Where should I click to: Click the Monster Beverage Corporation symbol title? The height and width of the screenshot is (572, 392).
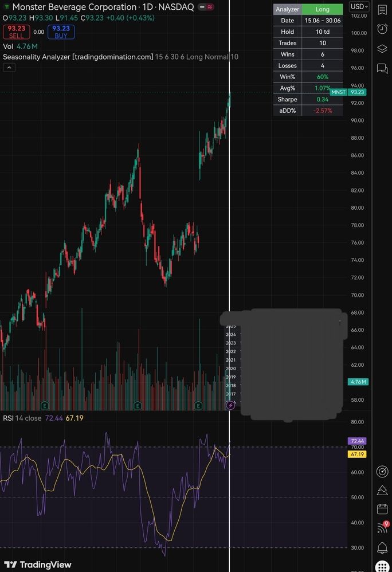(75, 7)
